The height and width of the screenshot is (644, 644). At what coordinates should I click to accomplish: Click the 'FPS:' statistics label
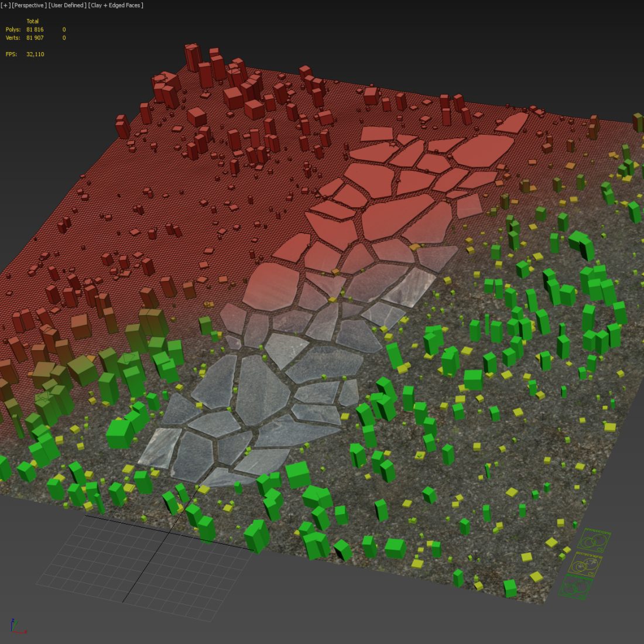(11, 54)
